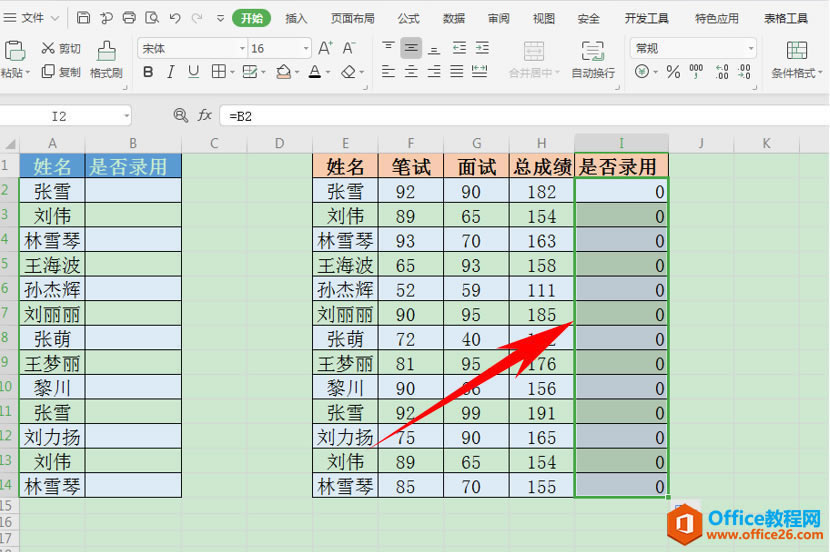This screenshot has width=830, height=552.
Task: Click the 开始 Home tab
Action: coord(251,19)
